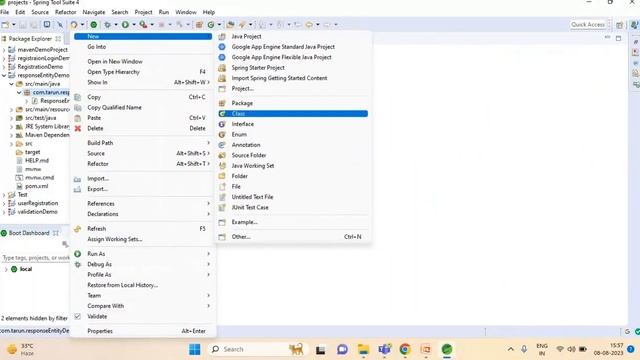640x360 pixels.
Task: Open File Explorer from the taskbar
Action: click(x=363, y=349)
